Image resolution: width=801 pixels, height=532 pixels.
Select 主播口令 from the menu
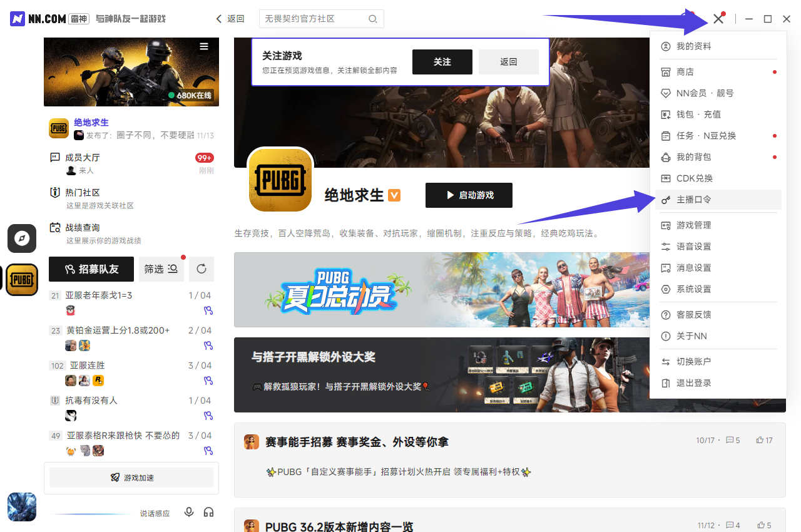(693, 200)
